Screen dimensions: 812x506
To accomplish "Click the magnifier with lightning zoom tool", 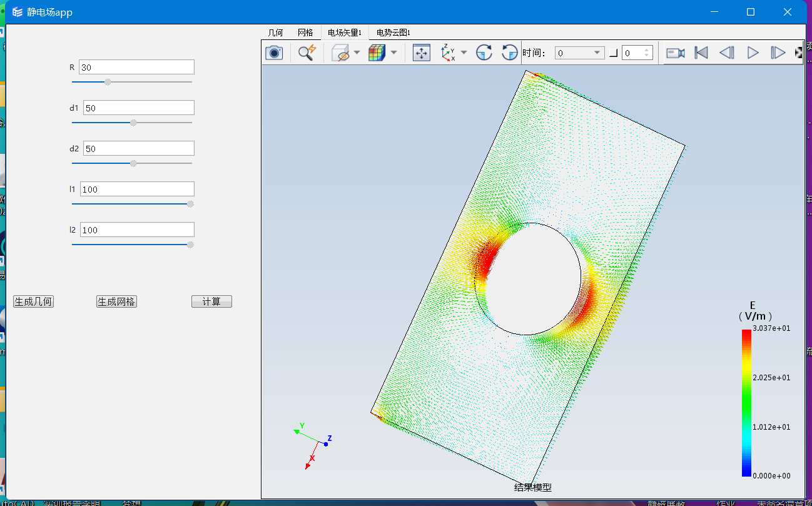I will click(x=307, y=53).
